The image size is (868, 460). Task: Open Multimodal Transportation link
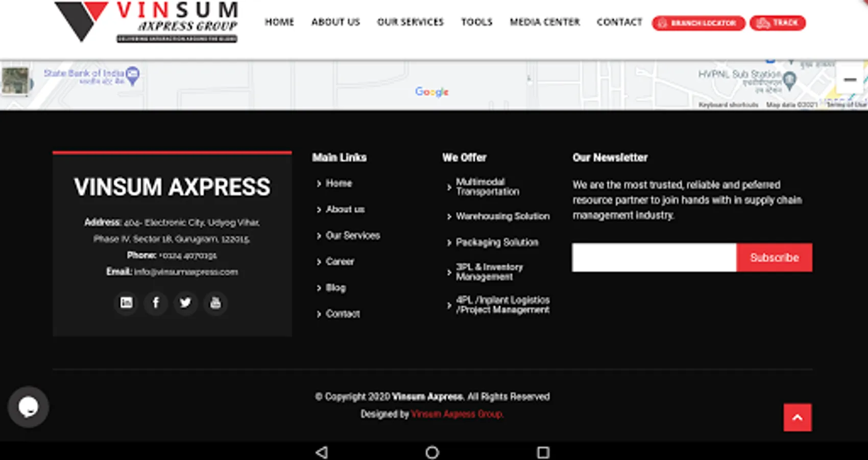pos(488,187)
